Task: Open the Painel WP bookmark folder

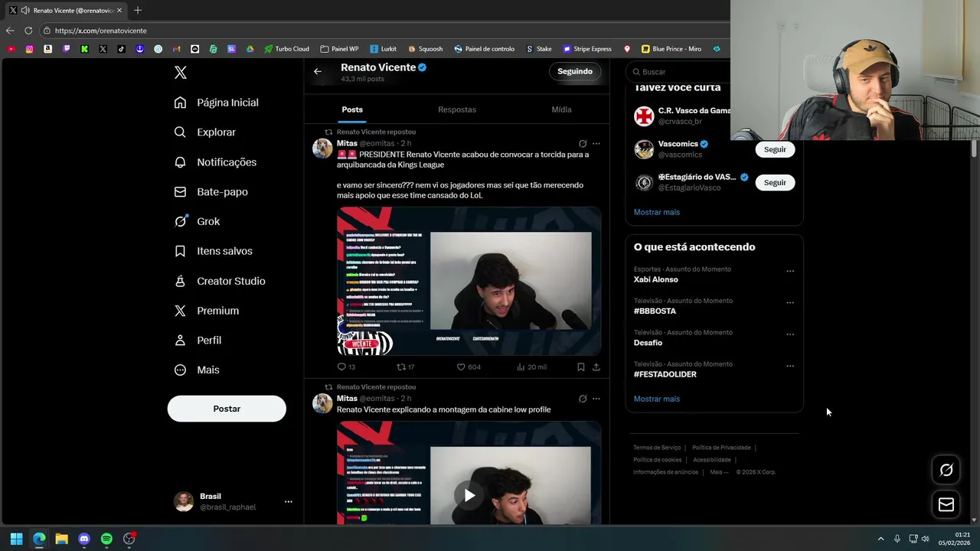Action: point(339,49)
